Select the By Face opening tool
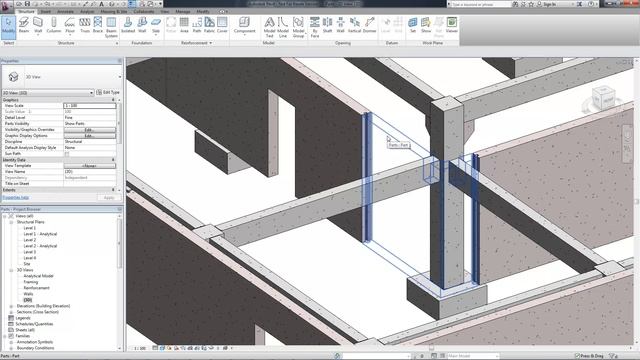 (x=315, y=27)
